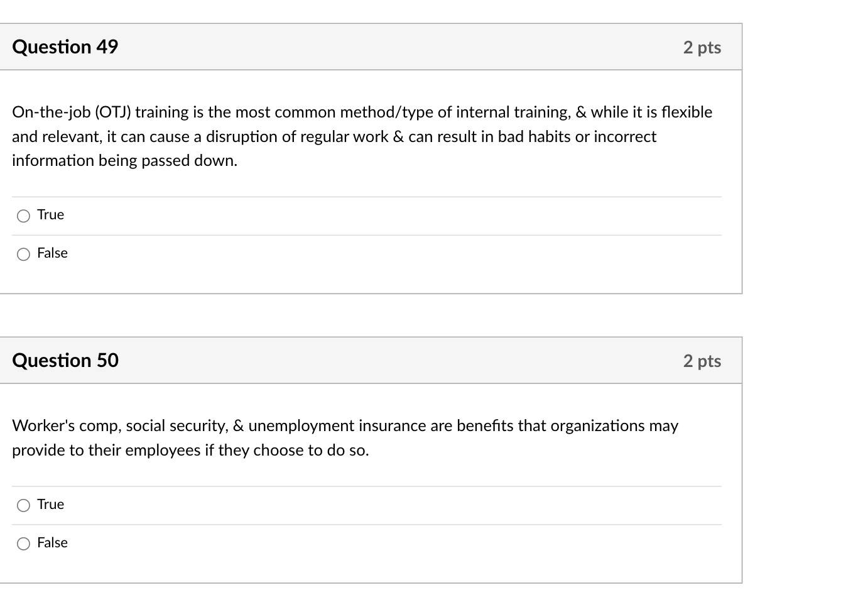868x602 pixels.
Task: Click the Question 49 title bar area
Action: tap(371, 47)
